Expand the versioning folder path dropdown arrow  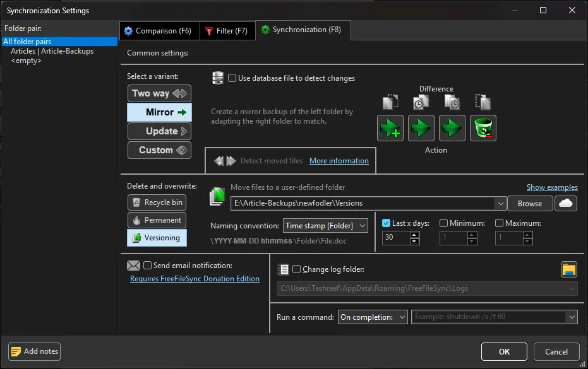tap(501, 203)
